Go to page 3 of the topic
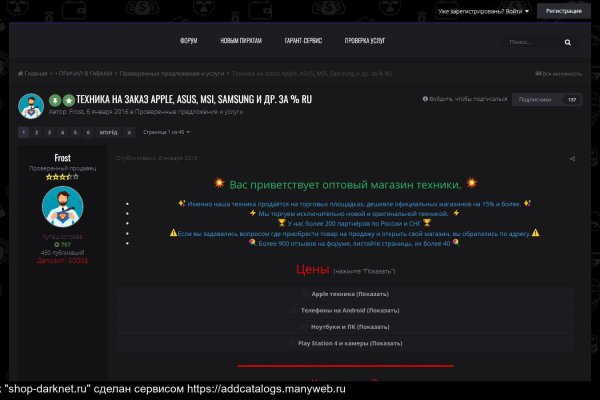Screen dimensions: 600x400 49,132
